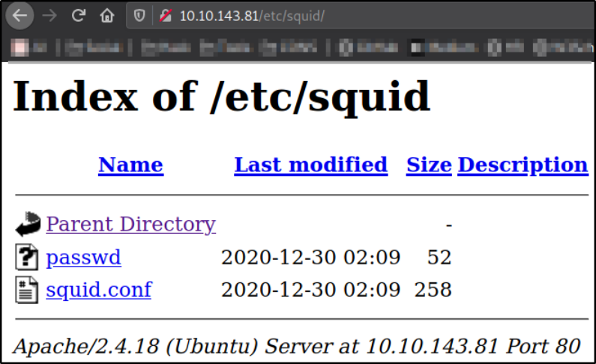This screenshot has width=596, height=364.
Task: Click the Parent Directory back-arrow icon
Action: point(28,224)
